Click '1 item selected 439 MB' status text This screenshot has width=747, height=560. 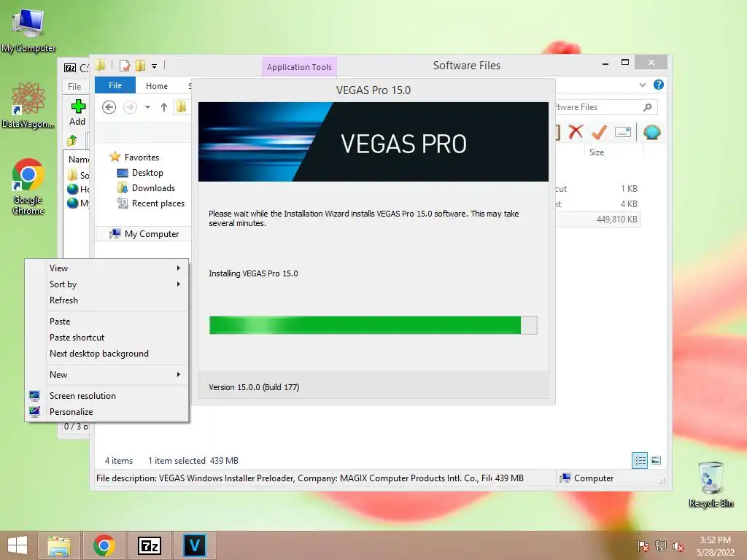click(x=193, y=461)
